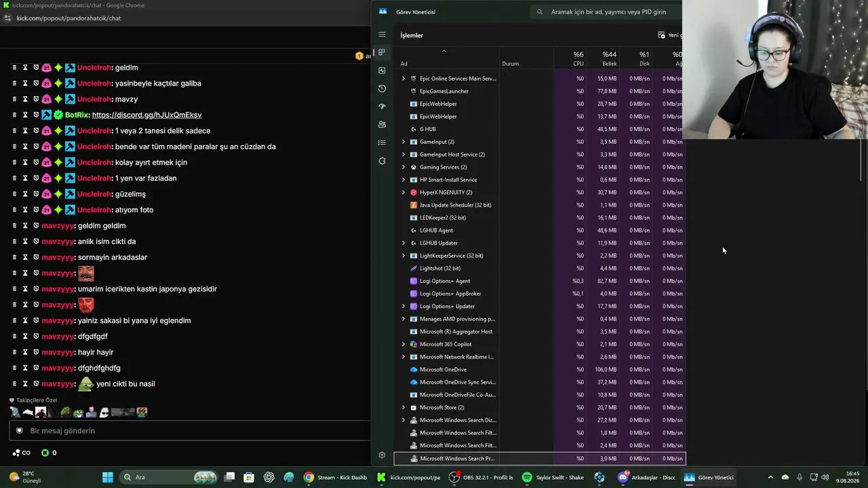Sort processes by CPU usage column
This screenshot has width=868, height=488.
click(570, 58)
